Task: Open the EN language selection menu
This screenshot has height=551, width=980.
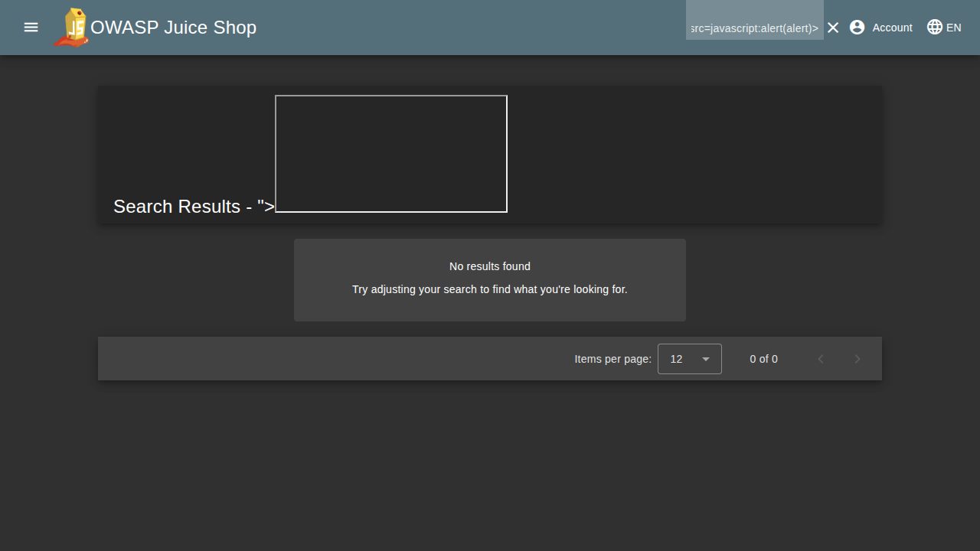Action: (x=953, y=28)
